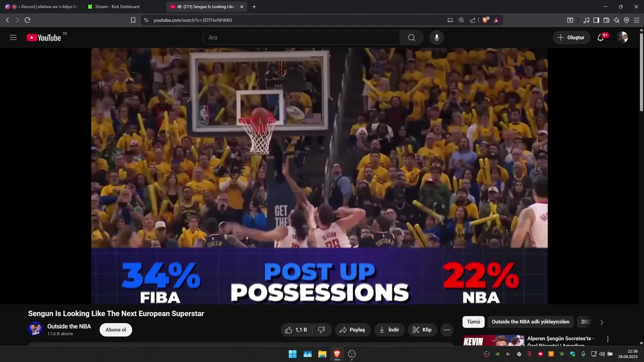
Task: Select the Outside the NBA adlı yükleyiciden chip
Action: tap(531, 322)
